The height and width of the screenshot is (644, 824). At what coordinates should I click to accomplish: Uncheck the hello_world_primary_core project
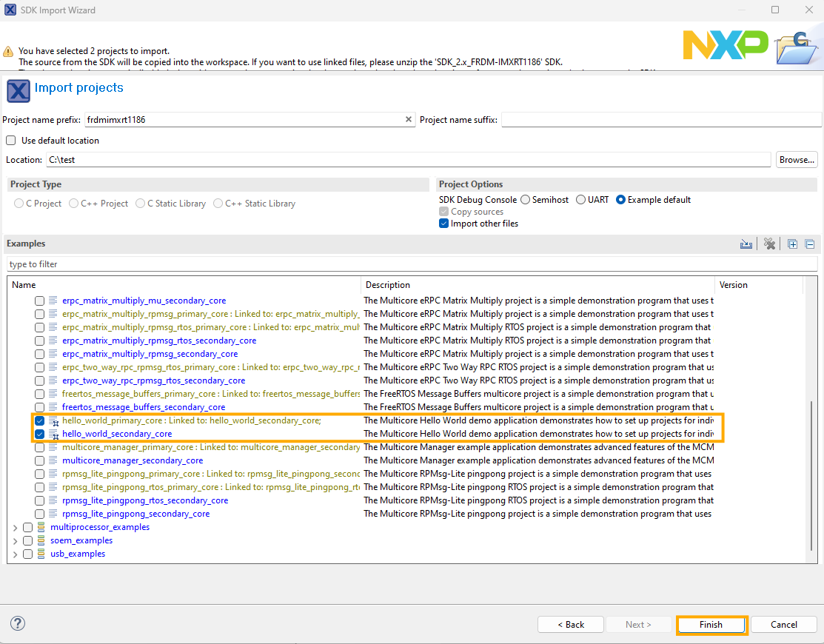pos(40,420)
